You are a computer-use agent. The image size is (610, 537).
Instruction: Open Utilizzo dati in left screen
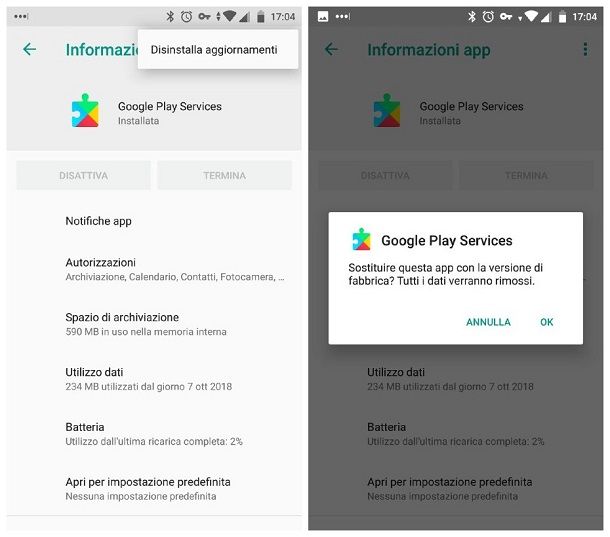[154, 379]
